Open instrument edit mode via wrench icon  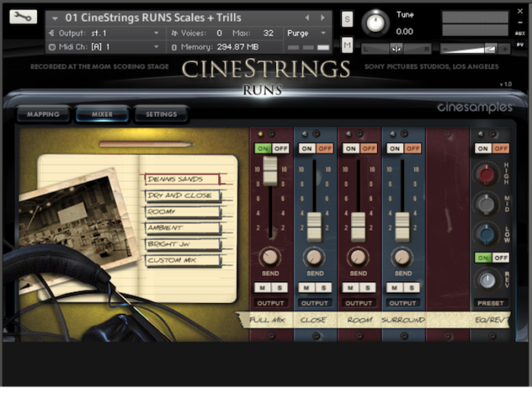[x=23, y=17]
